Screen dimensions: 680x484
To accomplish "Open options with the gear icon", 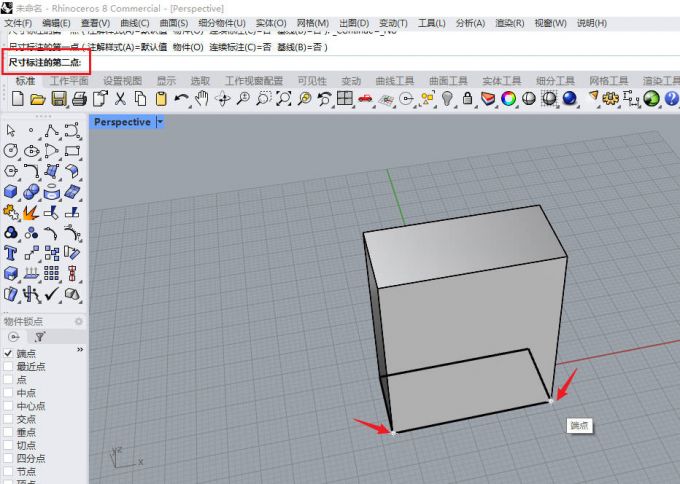I will tap(611, 99).
